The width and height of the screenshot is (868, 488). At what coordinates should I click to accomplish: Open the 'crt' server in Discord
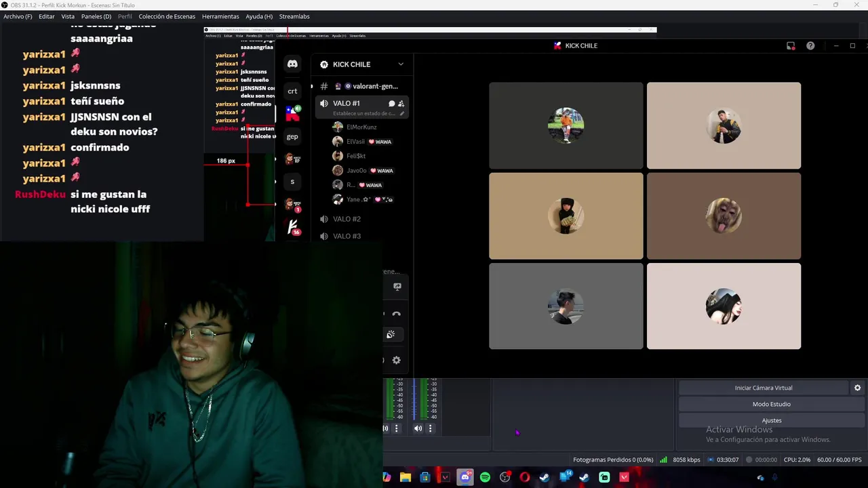click(292, 91)
